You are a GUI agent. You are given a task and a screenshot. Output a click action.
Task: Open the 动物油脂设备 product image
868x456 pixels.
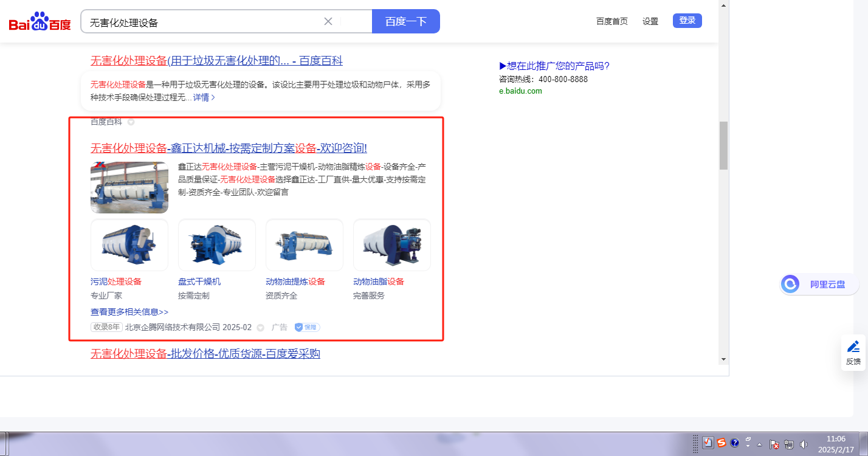pos(392,245)
